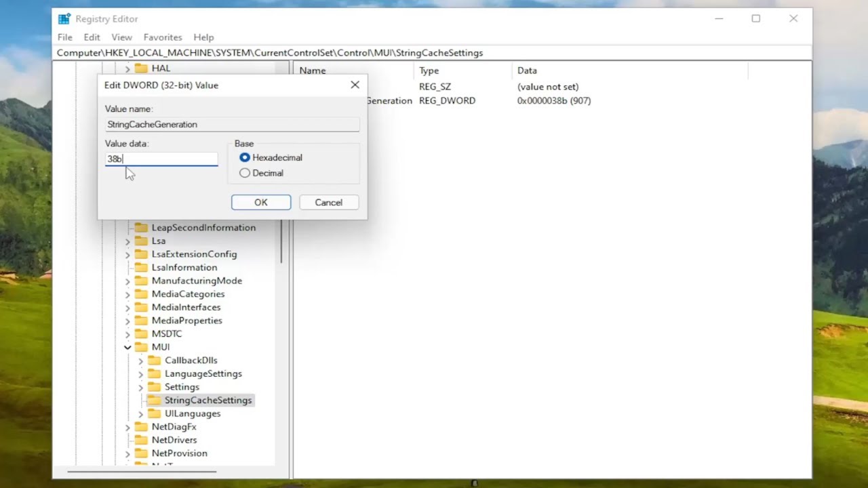
Task: Expand the CallbackDlls subkey
Action: pos(141,361)
